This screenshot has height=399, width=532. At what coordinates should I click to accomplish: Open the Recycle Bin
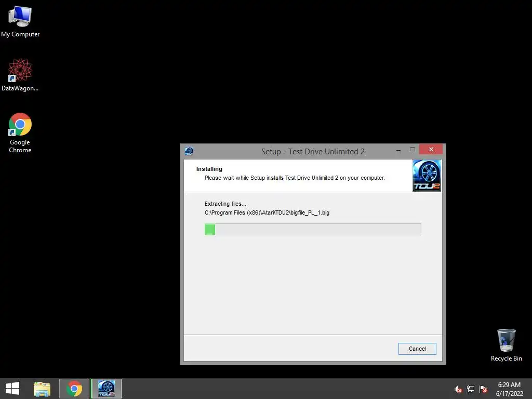click(506, 345)
